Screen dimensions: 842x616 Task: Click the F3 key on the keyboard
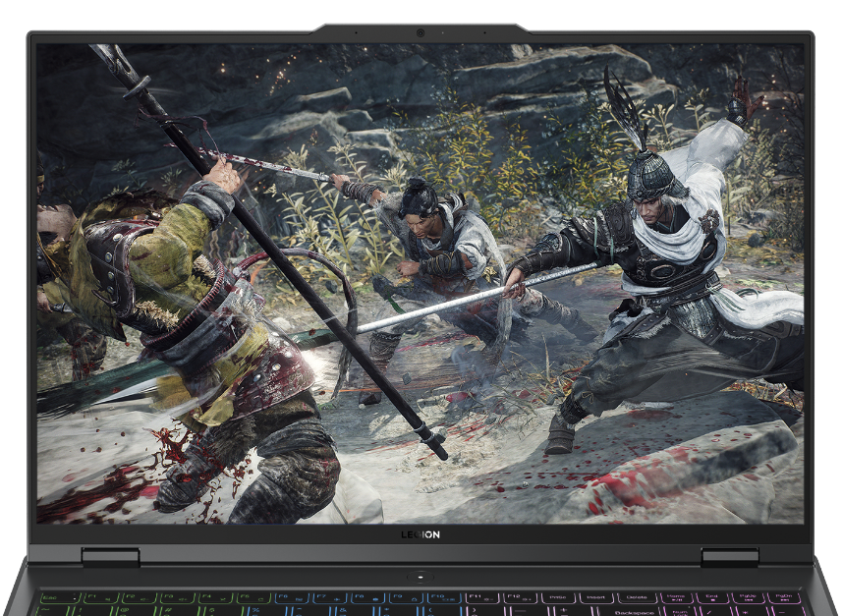(x=178, y=597)
